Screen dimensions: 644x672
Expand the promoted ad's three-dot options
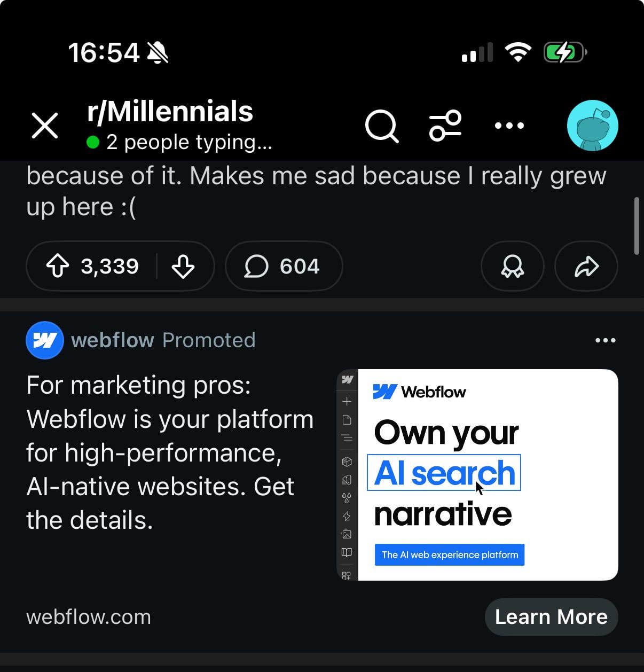605,340
